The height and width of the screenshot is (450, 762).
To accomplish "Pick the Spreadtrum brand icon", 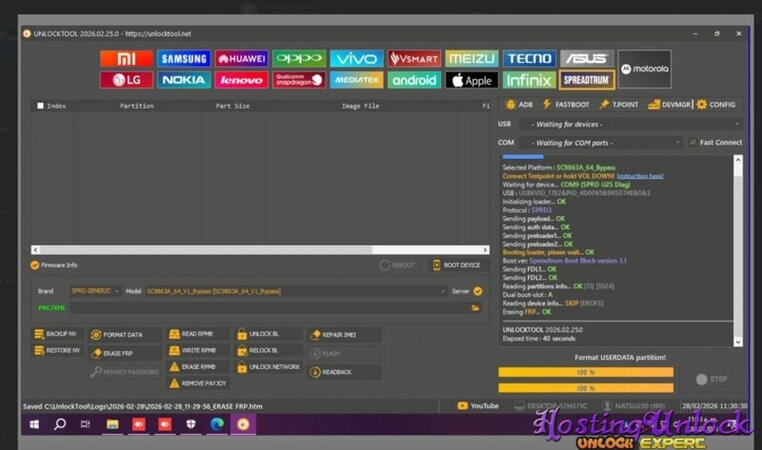I will [x=587, y=80].
